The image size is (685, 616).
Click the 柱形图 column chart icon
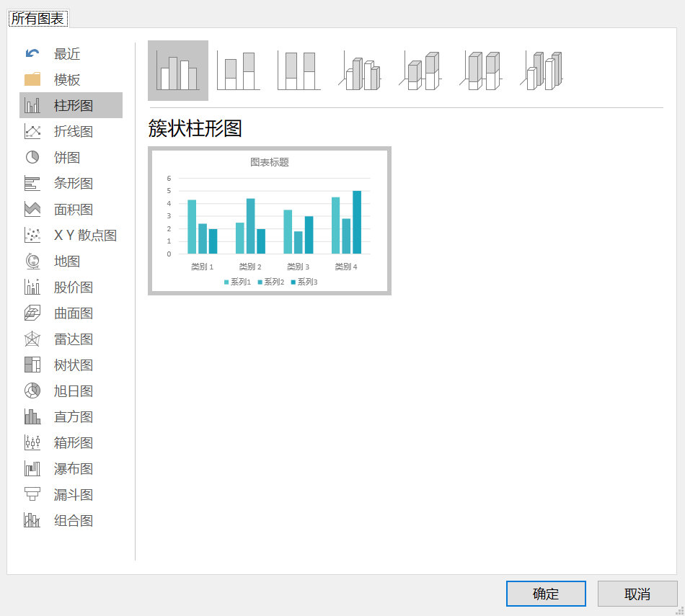pyautogui.click(x=32, y=106)
